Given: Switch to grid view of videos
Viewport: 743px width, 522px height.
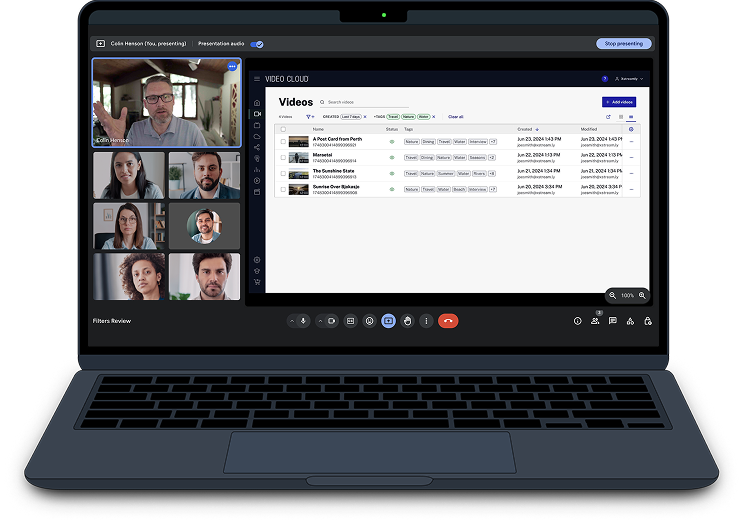Looking at the screenshot, I should click(621, 117).
